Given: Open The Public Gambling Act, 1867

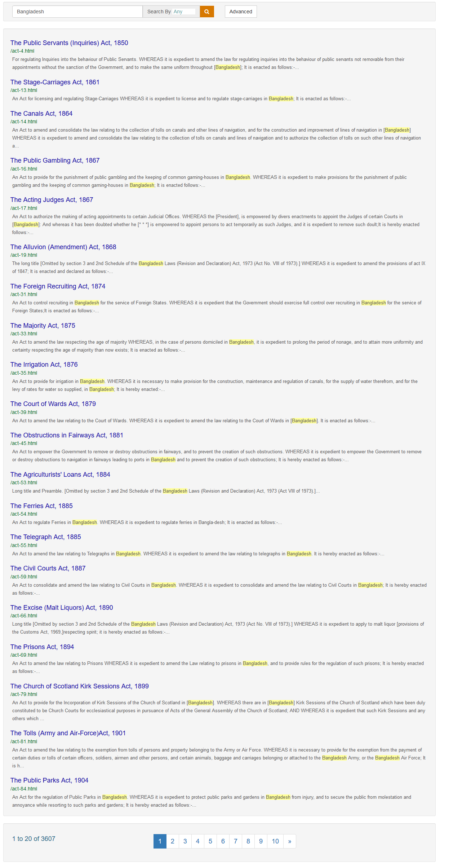Looking at the screenshot, I should [x=55, y=160].
